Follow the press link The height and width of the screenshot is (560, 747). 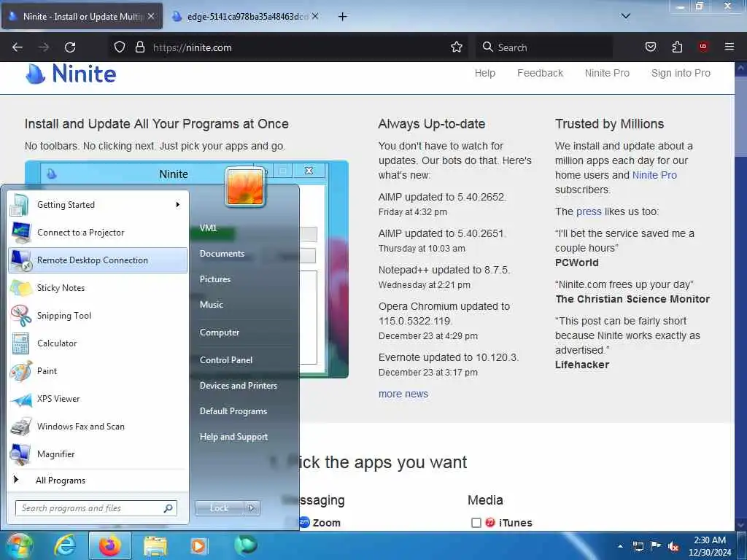pos(589,211)
